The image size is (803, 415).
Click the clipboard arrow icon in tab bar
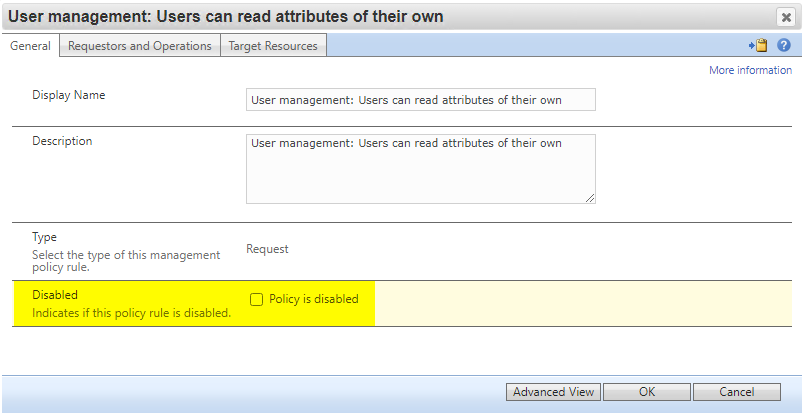click(x=759, y=46)
